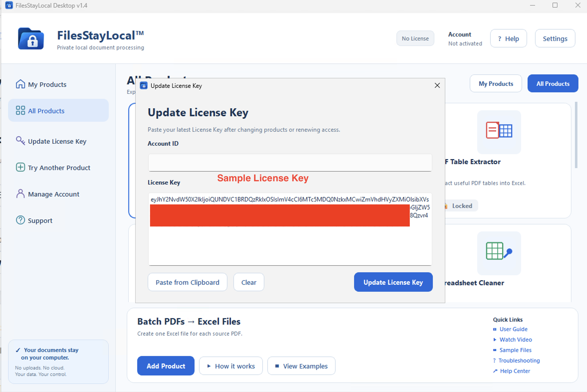Click Paste from Clipboard button

(187, 282)
